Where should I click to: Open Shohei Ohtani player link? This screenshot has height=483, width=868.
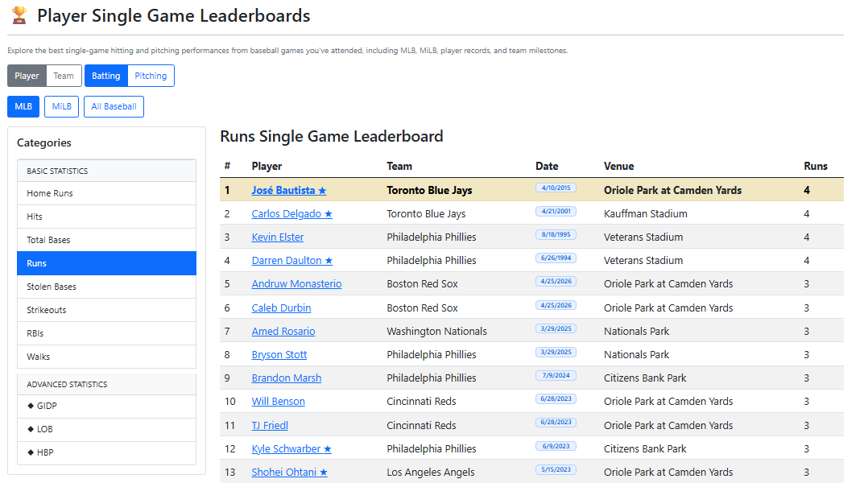coord(289,472)
